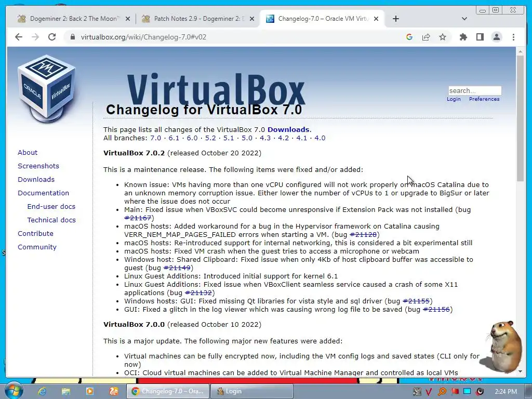Open the Chrome profile avatar
The width and height of the screenshot is (532, 399).
(496, 37)
